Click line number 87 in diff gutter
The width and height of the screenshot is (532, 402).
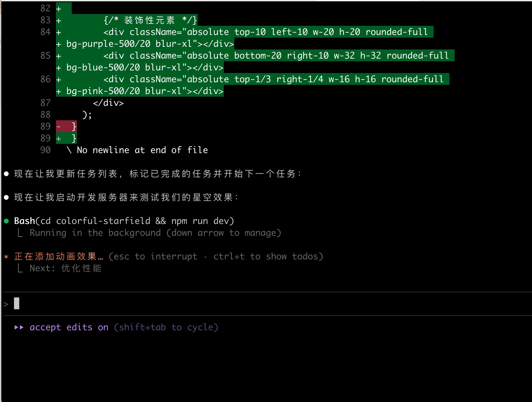pyautogui.click(x=45, y=103)
